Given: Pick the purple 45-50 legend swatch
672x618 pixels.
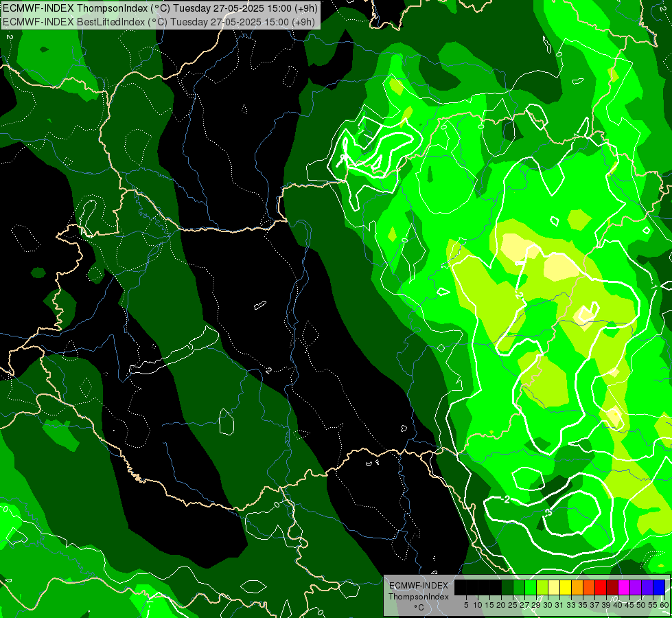Looking at the screenshot, I should (x=636, y=587).
